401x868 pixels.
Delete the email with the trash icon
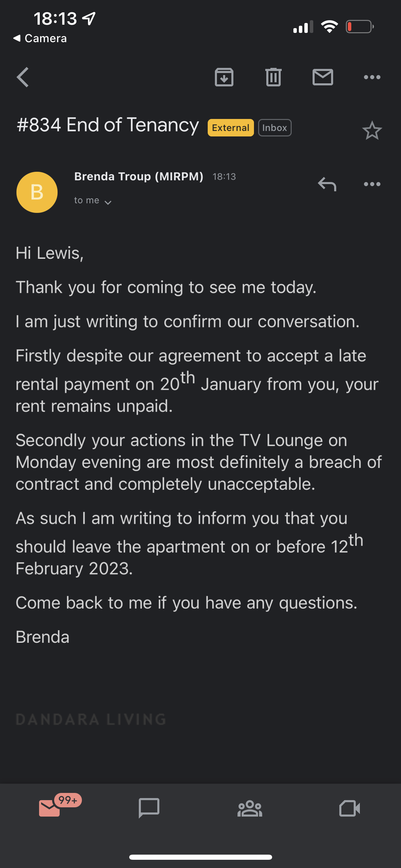274,77
